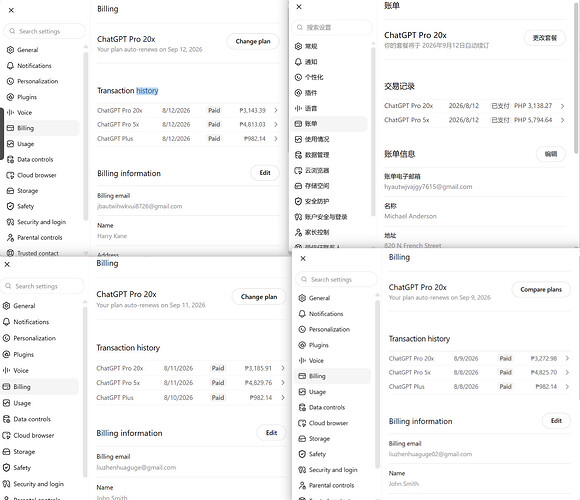Expand the ₱3,143.39 Pro 20x transaction chevron
The image size is (580, 500).
276,110
